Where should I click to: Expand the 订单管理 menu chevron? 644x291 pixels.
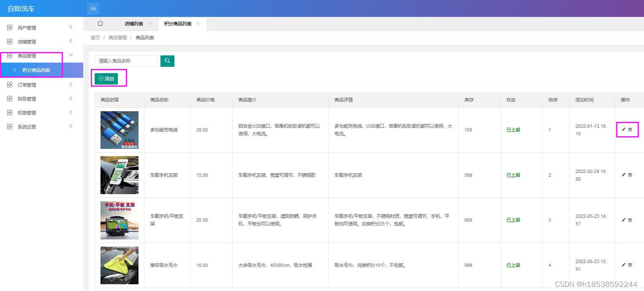71,84
